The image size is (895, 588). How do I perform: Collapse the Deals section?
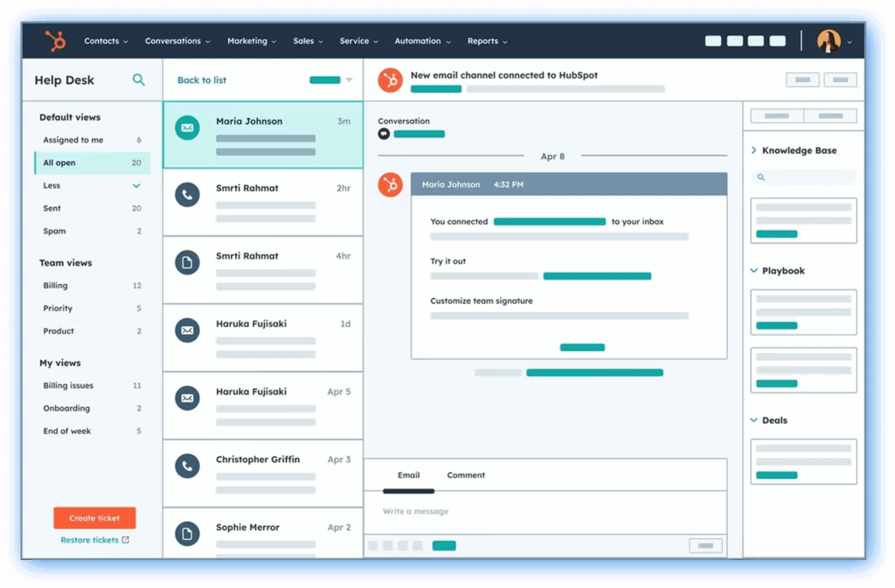tap(754, 419)
